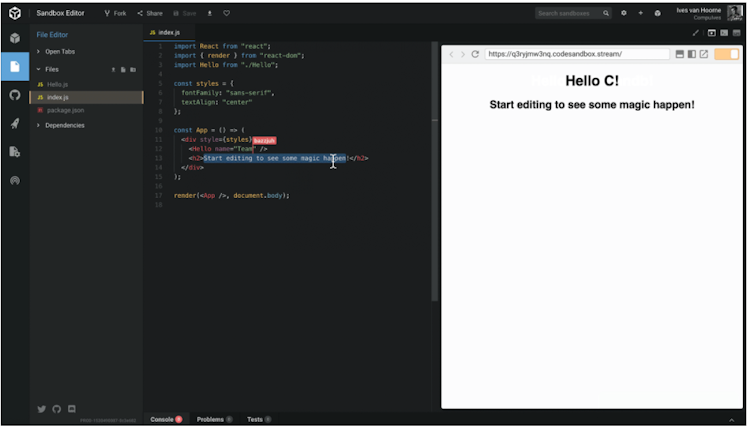Open the Twitter link icon
The height and width of the screenshot is (428, 750).
click(x=42, y=409)
